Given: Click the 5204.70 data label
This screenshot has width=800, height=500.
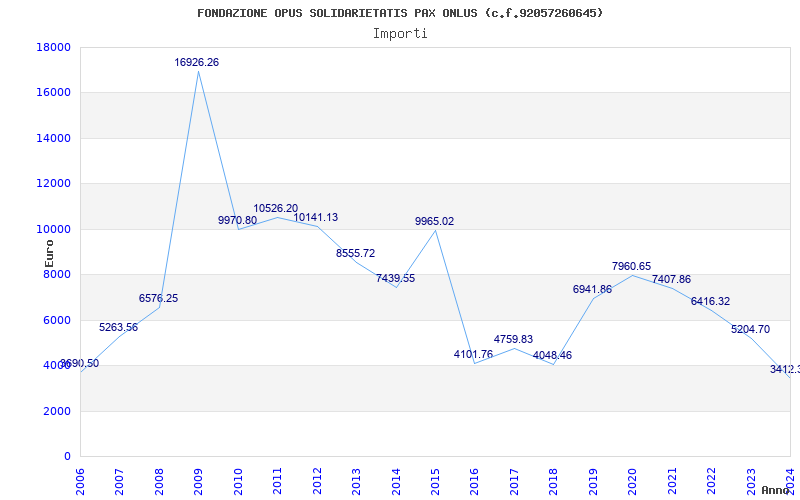Looking at the screenshot, I should 750,329.
